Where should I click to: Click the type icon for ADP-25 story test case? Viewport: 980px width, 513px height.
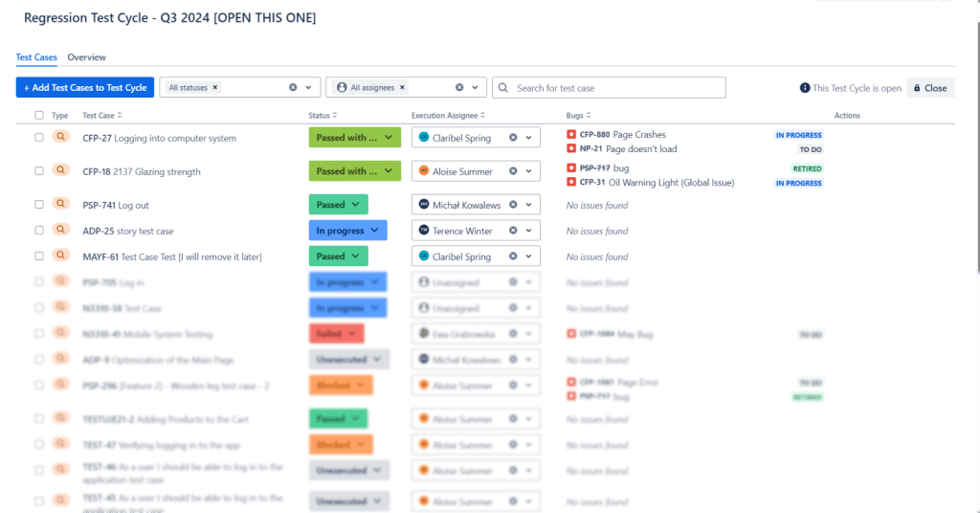(x=60, y=230)
